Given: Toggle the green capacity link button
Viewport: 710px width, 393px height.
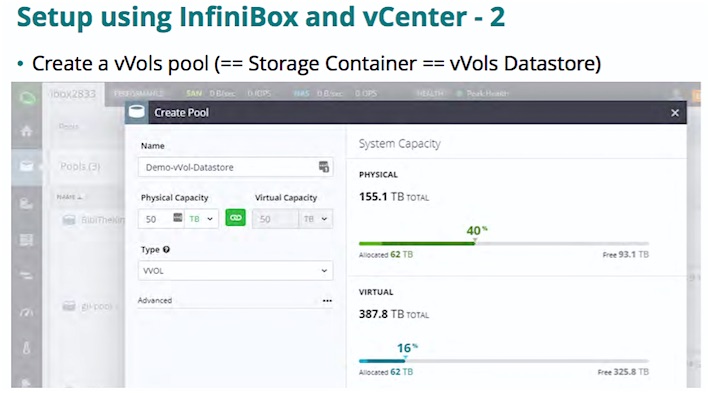Looking at the screenshot, I should click(x=235, y=218).
